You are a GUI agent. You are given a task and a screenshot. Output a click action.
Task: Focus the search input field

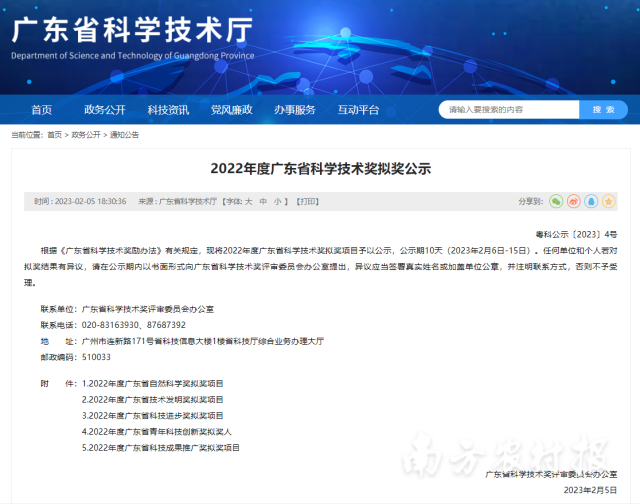508,109
